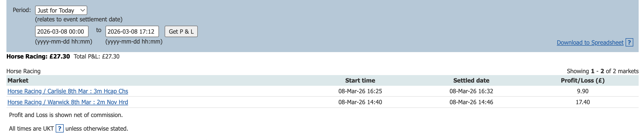Open the Warwick 2m Nov Hrd market
Image resolution: width=644 pixels, height=140 pixels.
[68, 102]
